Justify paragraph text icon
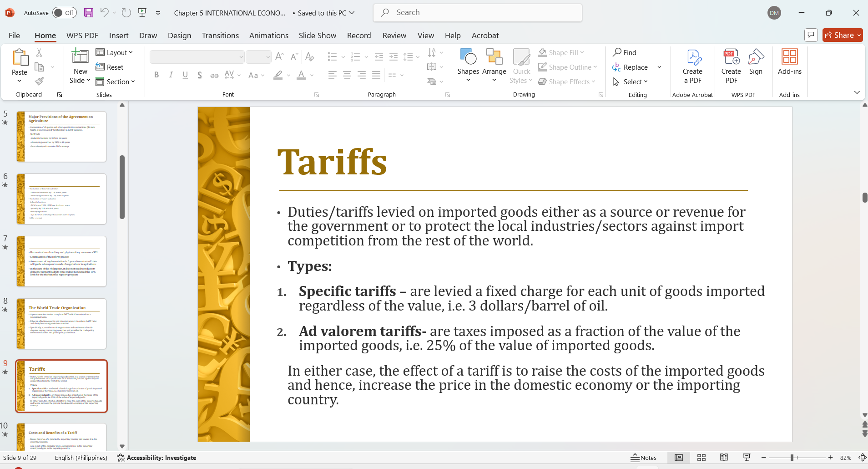868x469 pixels. [376, 75]
